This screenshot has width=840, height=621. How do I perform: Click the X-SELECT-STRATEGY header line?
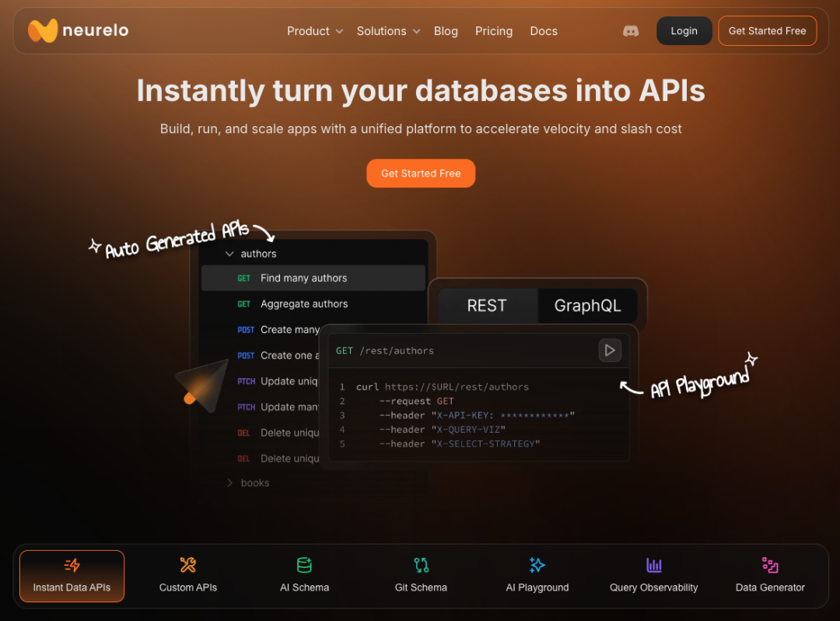click(x=460, y=444)
